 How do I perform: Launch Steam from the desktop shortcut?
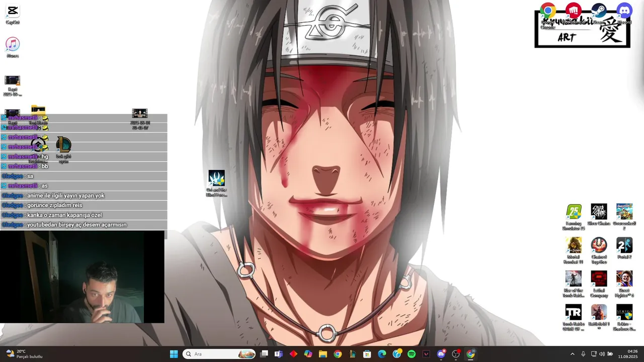pos(599,14)
